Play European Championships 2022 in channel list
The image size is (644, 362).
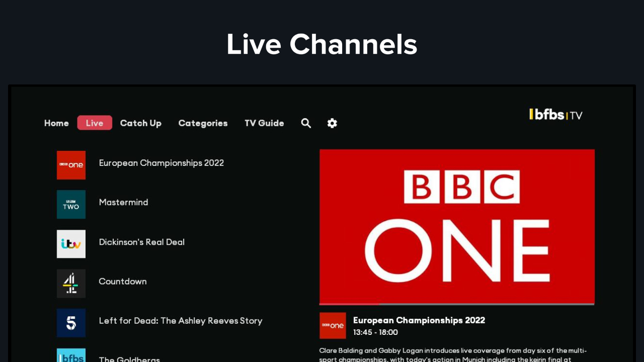pyautogui.click(x=161, y=163)
